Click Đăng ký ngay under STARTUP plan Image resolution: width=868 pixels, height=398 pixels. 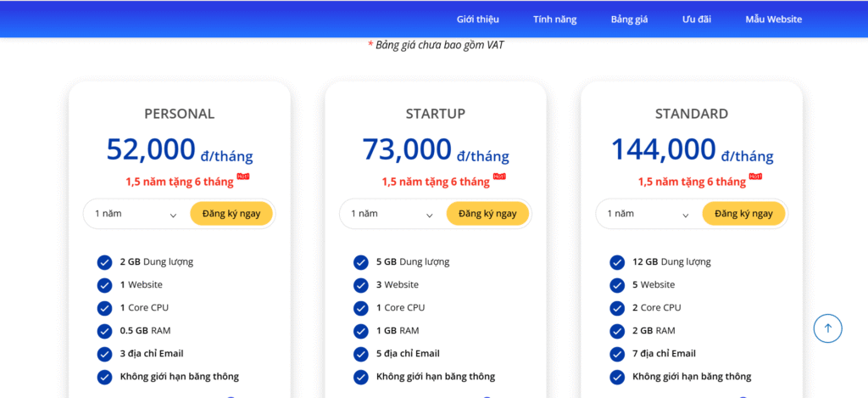click(x=487, y=214)
